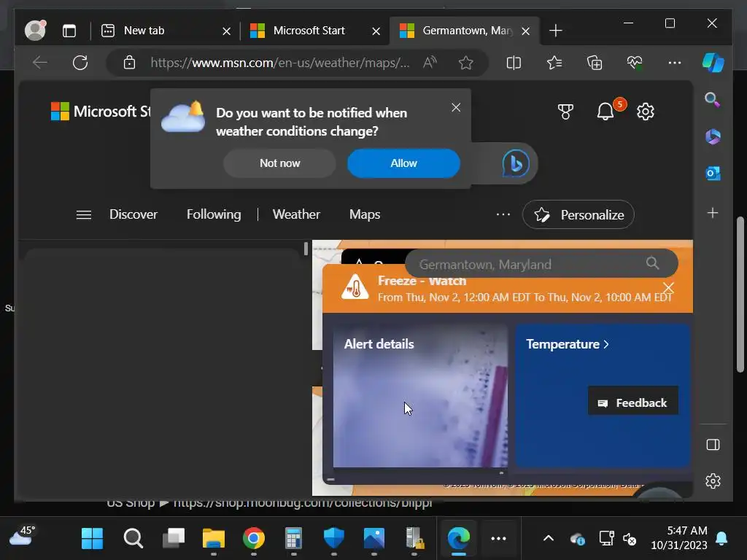Open Microsoft Rewards trophy icon
The image size is (747, 560).
click(565, 112)
